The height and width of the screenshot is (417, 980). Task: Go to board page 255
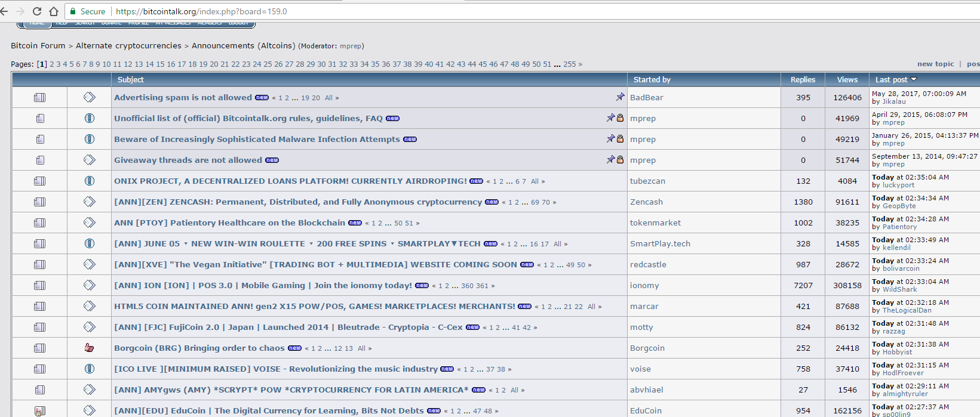click(x=569, y=64)
